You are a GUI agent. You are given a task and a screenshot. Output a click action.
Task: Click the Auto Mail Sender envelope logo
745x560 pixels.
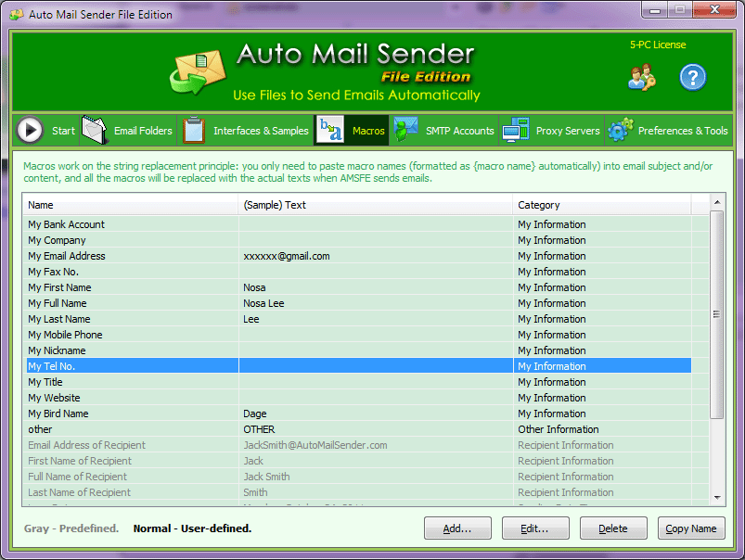(198, 71)
